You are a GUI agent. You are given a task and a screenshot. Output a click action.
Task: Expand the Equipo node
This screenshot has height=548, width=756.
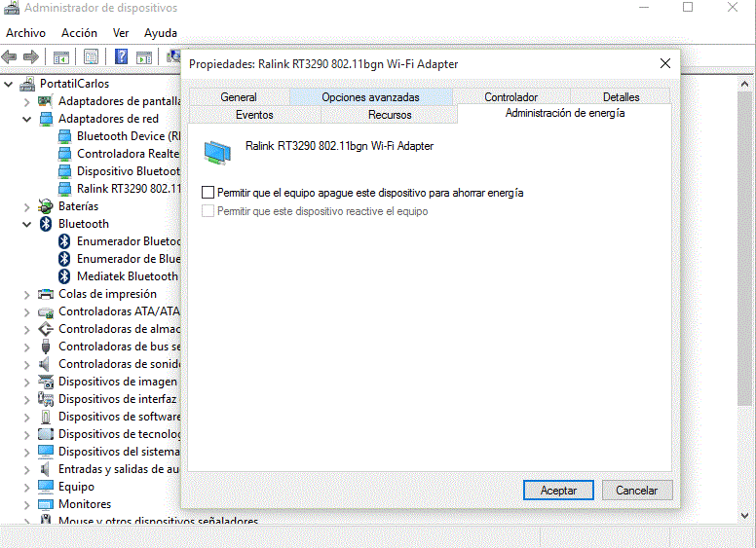27,488
